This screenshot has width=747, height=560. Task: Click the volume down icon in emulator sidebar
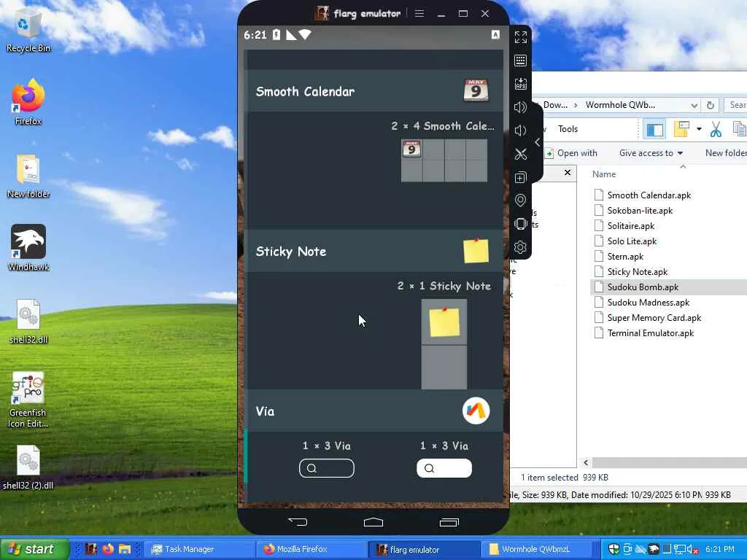pos(520,131)
